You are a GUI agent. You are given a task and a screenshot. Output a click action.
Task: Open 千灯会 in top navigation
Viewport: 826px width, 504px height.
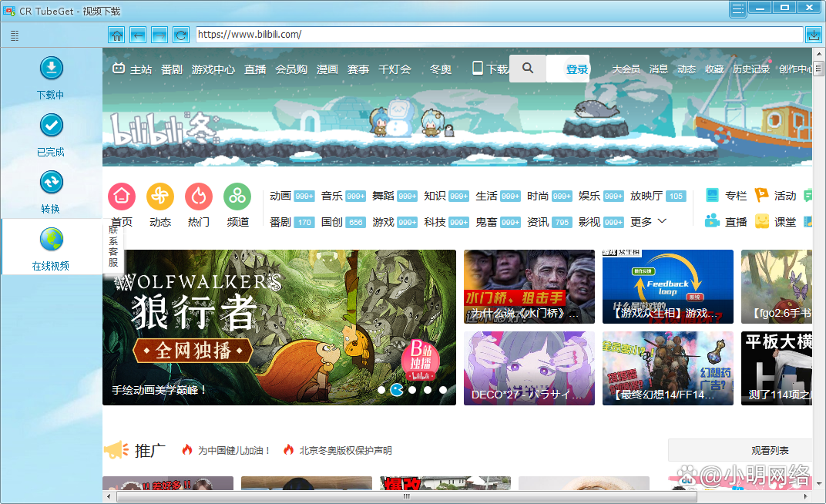pyautogui.click(x=395, y=69)
